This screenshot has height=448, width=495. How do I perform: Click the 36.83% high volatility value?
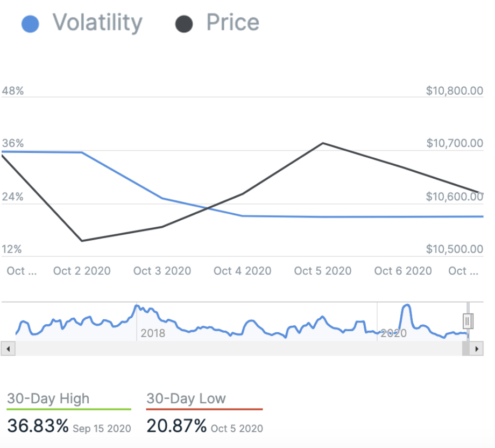38,426
